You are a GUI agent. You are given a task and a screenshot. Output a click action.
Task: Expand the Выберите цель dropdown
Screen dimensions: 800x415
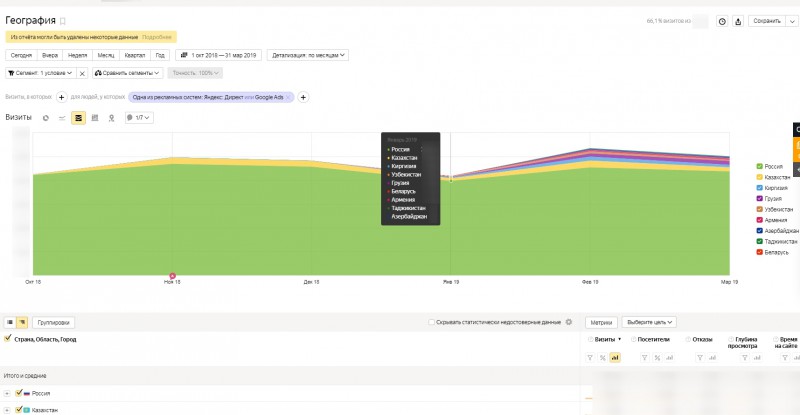tap(649, 322)
